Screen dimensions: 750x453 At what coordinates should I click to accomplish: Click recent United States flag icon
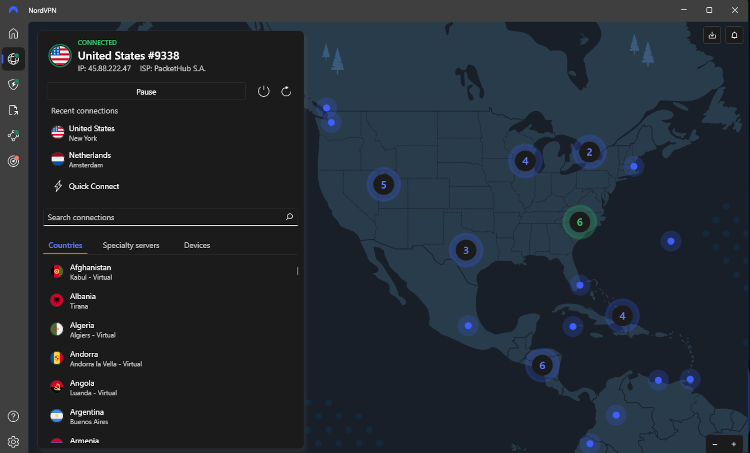[58, 133]
